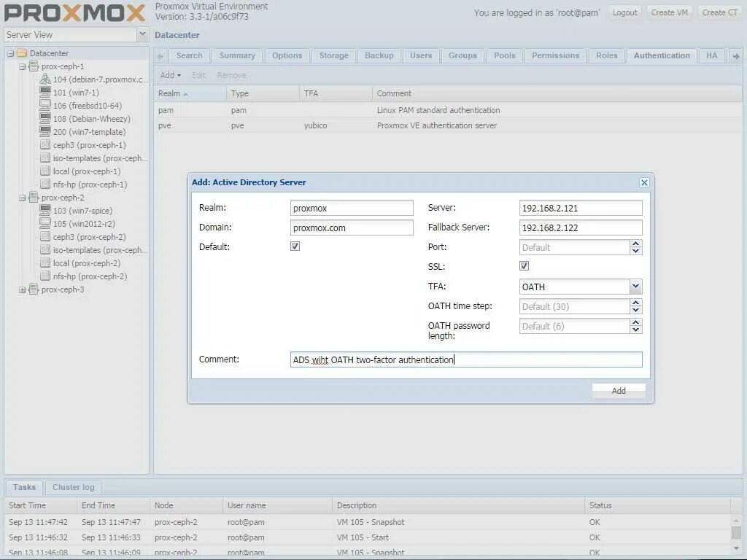Screen dimensions: 747x560
Task: Switch to the Storage tab
Action: click(333, 55)
